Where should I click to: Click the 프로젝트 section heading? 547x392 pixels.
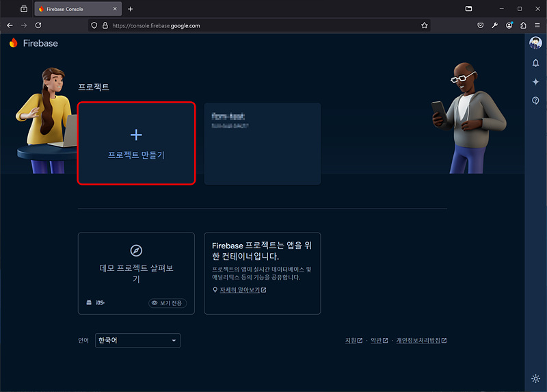pyautogui.click(x=94, y=87)
